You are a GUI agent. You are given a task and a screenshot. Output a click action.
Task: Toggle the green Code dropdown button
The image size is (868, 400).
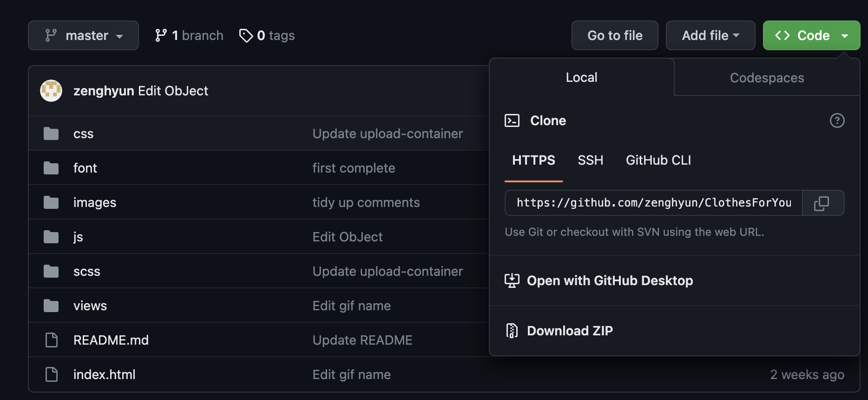[811, 35]
